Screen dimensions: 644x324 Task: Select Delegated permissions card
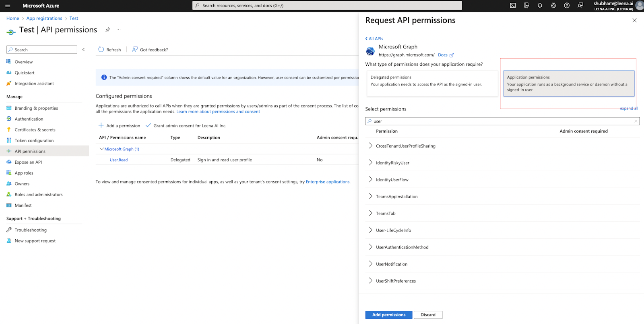(432, 83)
